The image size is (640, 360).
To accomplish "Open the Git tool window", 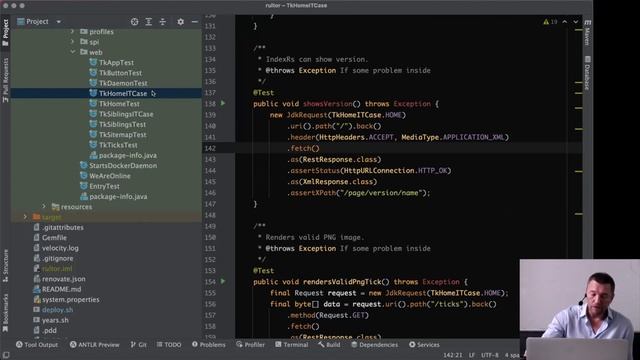I will (138, 345).
